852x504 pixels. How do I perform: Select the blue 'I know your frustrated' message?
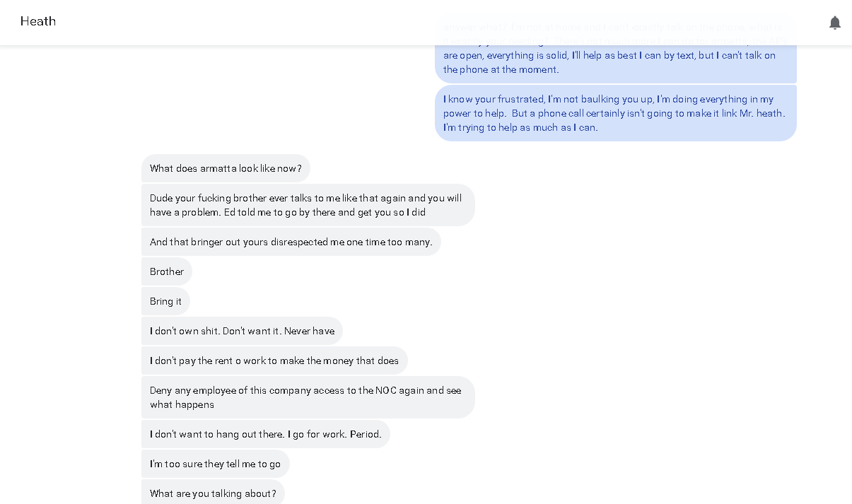(615, 113)
